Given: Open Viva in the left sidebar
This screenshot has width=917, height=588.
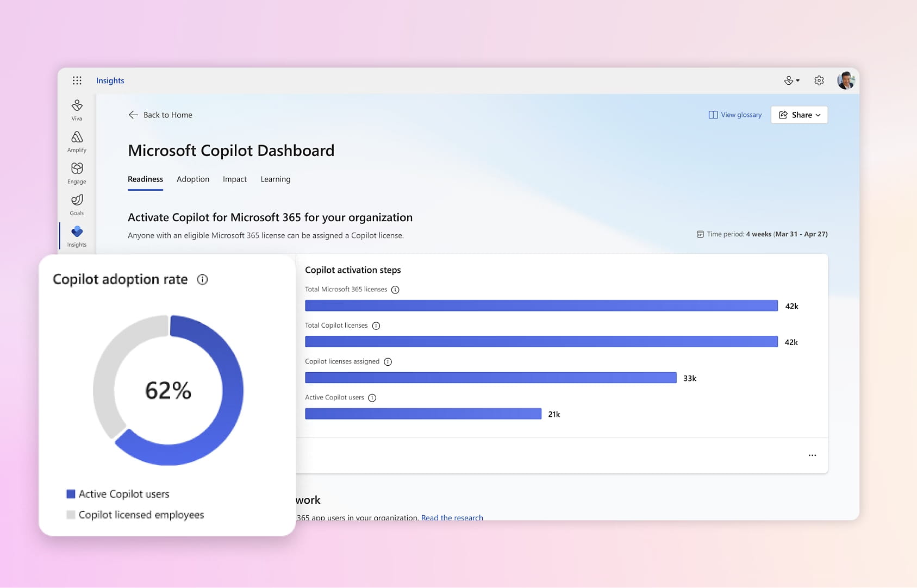Looking at the screenshot, I should coord(77,110).
